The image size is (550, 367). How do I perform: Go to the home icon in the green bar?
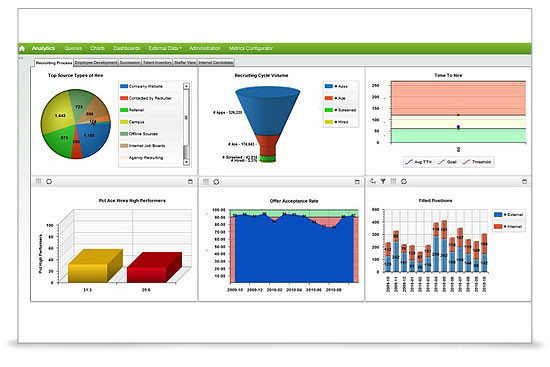pos(22,48)
